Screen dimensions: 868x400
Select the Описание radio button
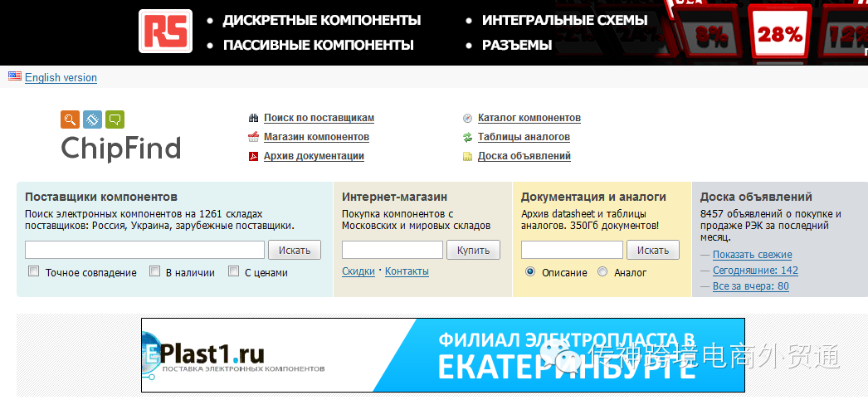(x=530, y=271)
